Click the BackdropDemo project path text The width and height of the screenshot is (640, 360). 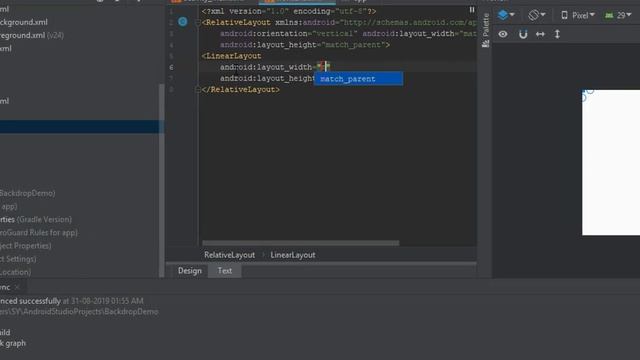tap(79, 312)
